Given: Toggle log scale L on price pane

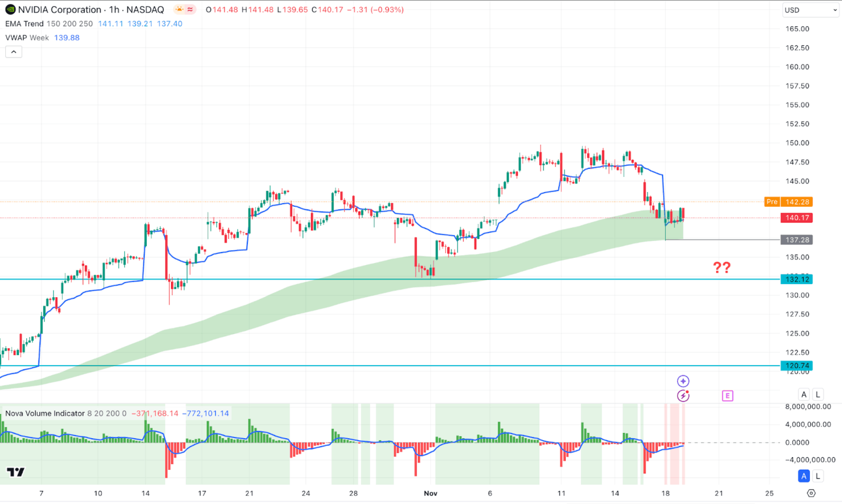Looking at the screenshot, I should tap(818, 394).
